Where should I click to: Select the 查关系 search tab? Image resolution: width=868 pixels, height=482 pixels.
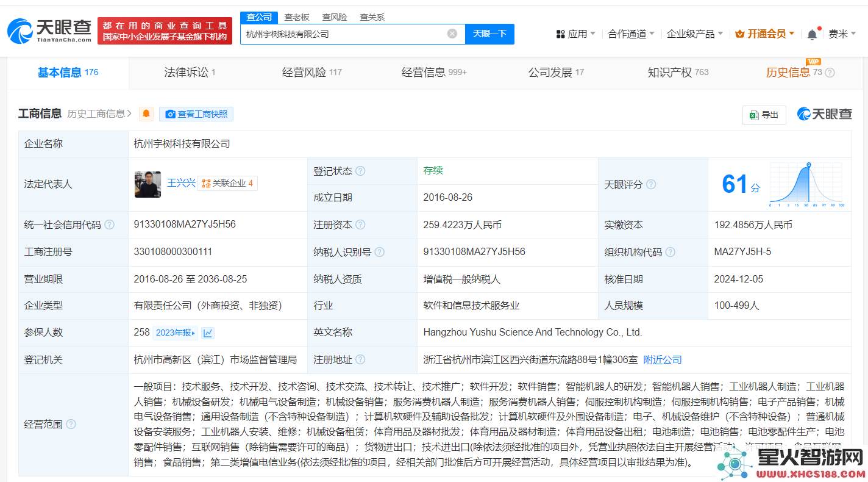click(x=372, y=17)
